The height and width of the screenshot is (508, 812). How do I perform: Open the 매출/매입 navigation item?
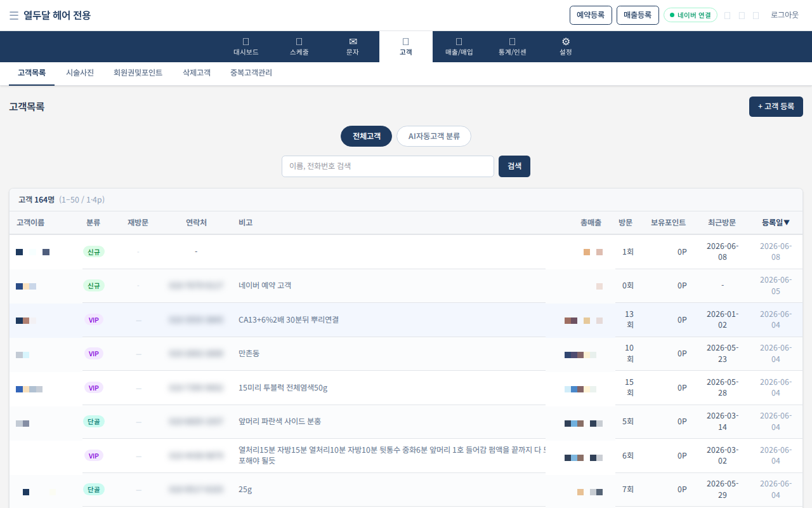point(459,46)
